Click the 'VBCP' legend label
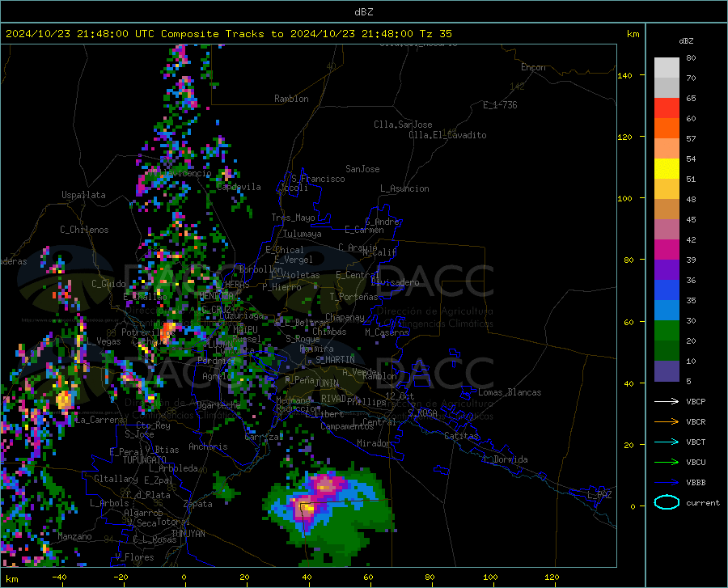The image size is (728, 588). click(696, 401)
